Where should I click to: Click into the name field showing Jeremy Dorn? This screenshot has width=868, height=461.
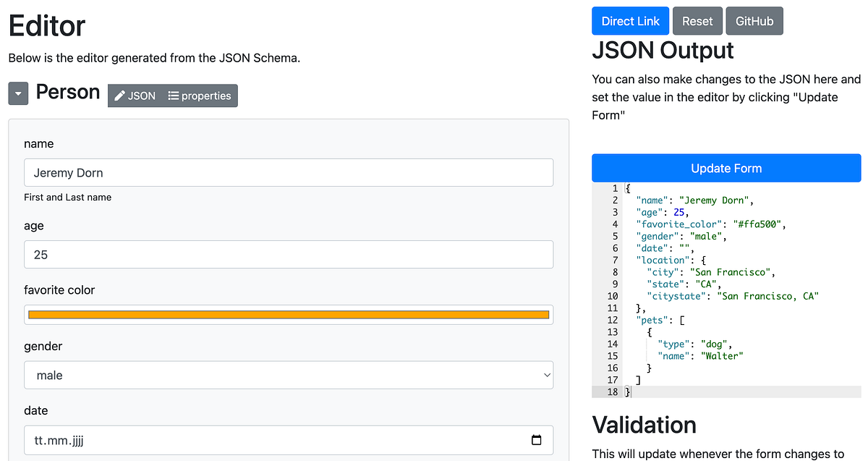pyautogui.click(x=288, y=172)
